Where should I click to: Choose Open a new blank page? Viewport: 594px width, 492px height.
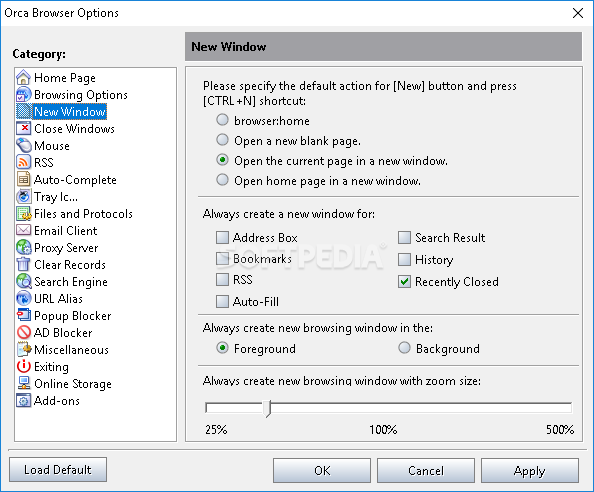(x=222, y=140)
